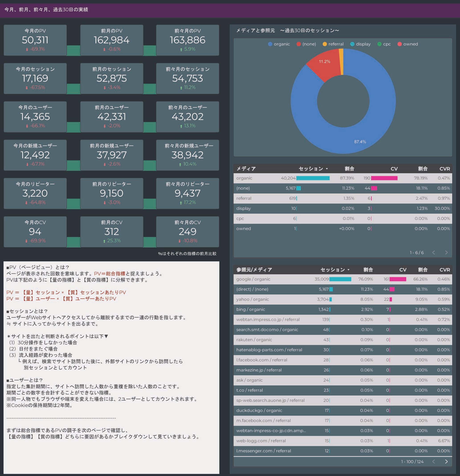
Task: Click previous page arrow in メディア table
Action: (x=433, y=253)
